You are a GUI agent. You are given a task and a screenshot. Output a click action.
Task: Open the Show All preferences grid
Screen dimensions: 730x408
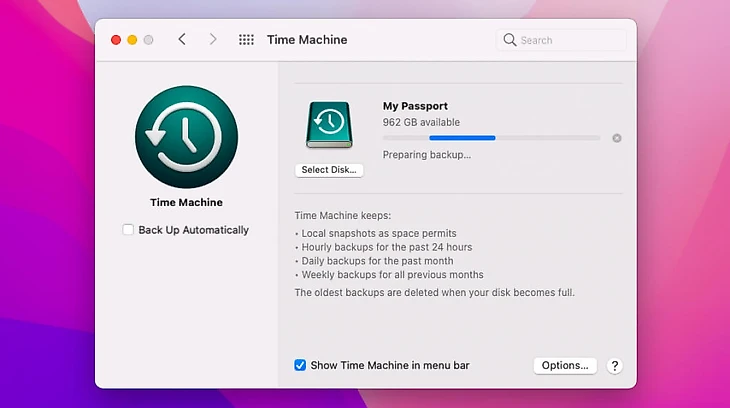click(246, 40)
